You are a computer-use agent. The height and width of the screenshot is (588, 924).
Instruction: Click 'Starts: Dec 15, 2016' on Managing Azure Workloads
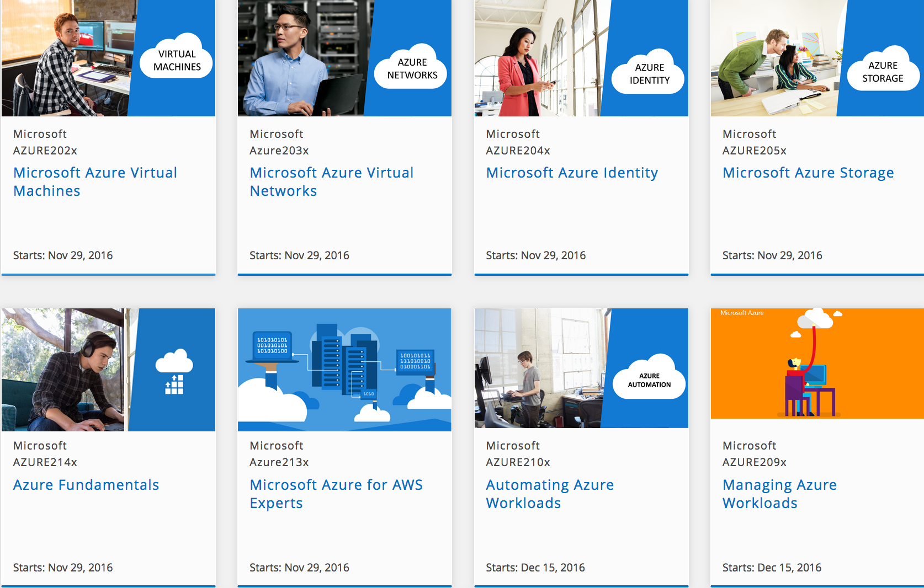772,568
